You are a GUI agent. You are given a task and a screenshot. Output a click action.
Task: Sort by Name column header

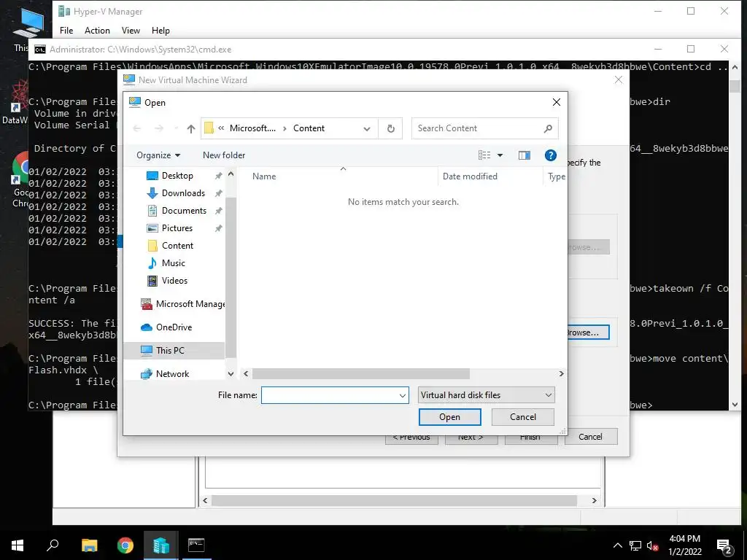[x=264, y=176]
